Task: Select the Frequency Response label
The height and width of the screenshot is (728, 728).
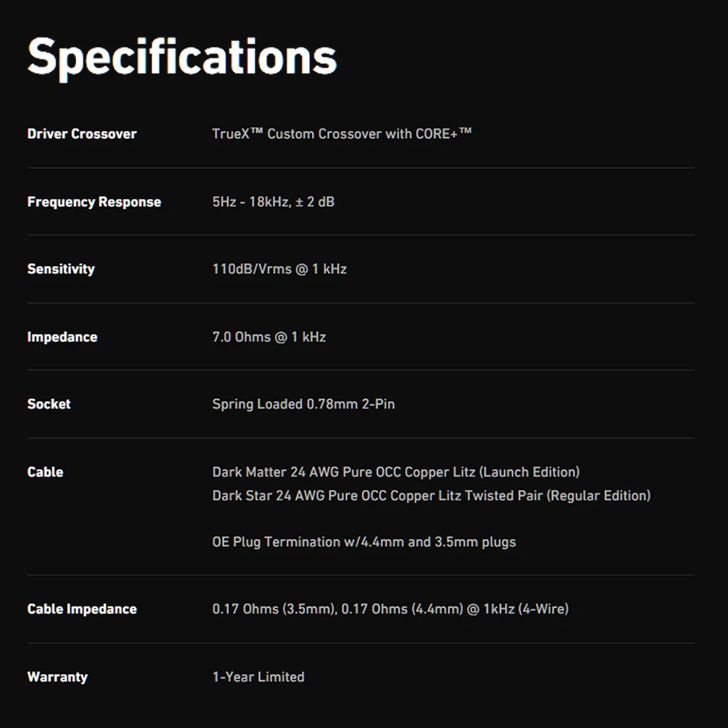Action: pos(95,202)
